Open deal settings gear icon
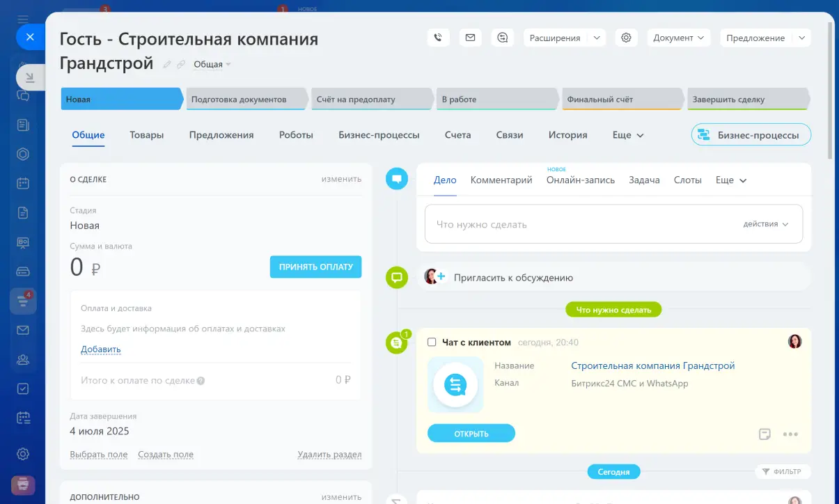Viewport: 839px width, 504px height. (626, 38)
